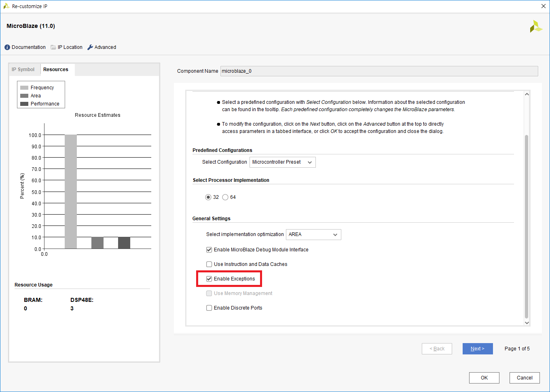
Task: Click the Performance legend swatch
Action: [24, 104]
